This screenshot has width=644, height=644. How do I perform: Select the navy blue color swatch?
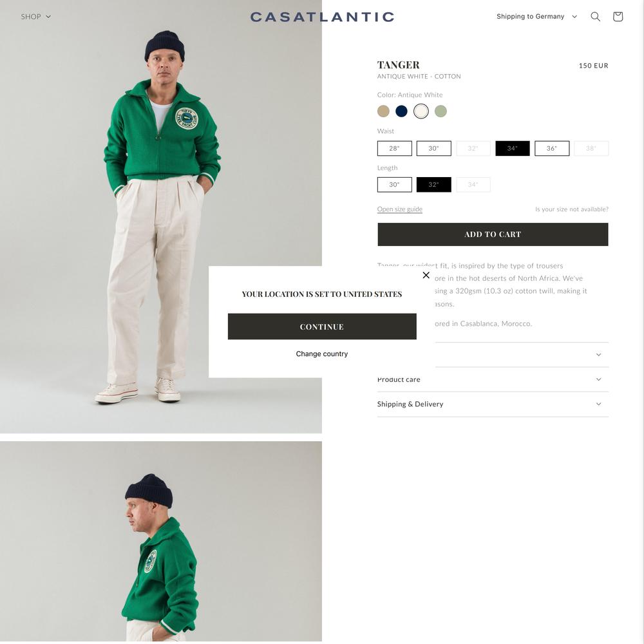point(401,111)
